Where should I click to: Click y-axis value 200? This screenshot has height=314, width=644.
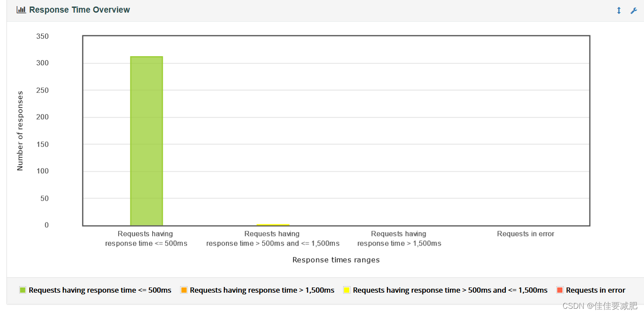click(x=42, y=117)
